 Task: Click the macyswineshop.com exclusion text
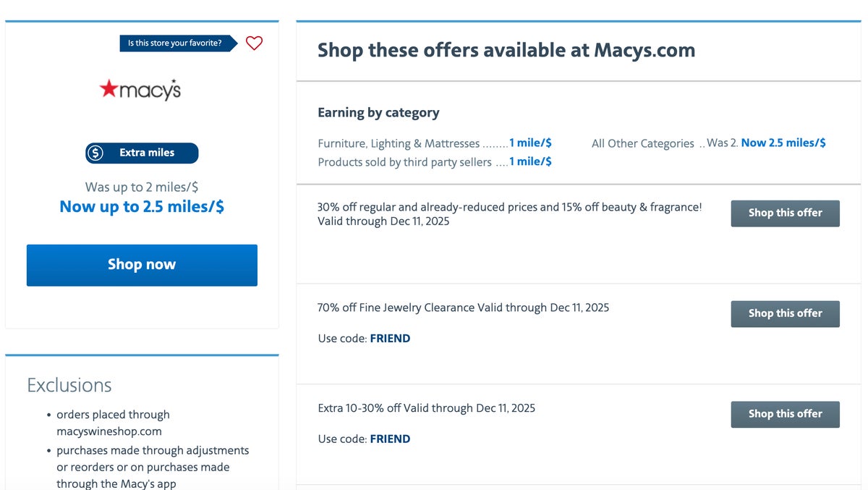pyautogui.click(x=114, y=430)
